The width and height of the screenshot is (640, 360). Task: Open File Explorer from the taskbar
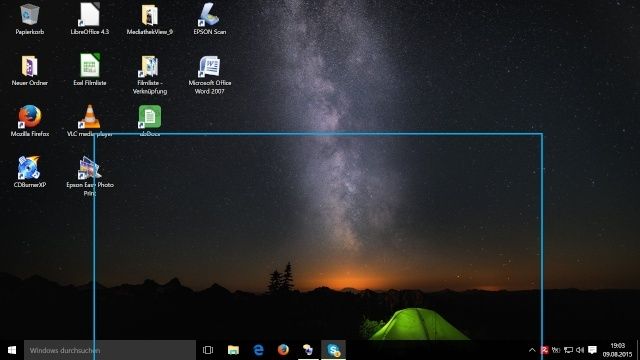coord(233,350)
